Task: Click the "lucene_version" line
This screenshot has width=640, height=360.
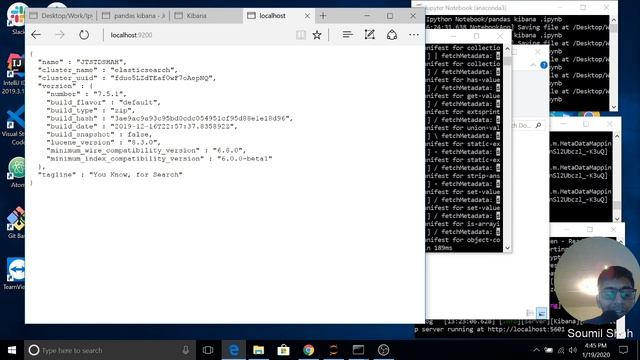Action: (103, 142)
